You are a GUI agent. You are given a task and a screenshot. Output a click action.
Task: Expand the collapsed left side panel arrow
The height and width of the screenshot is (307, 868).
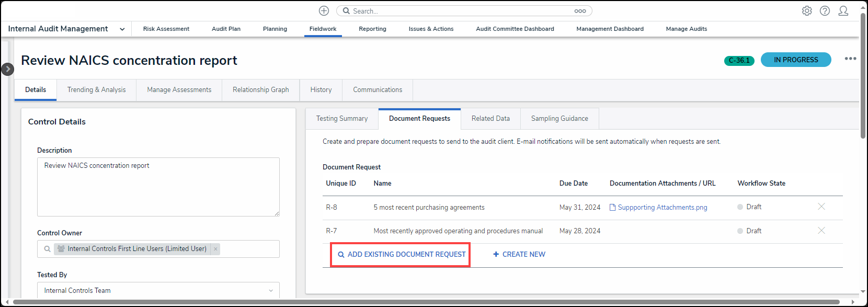point(7,69)
